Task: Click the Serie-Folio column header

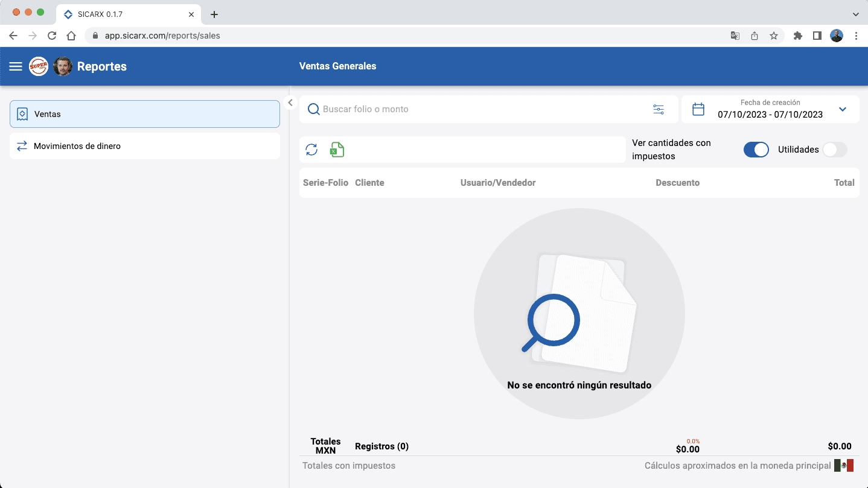Action: [x=325, y=183]
